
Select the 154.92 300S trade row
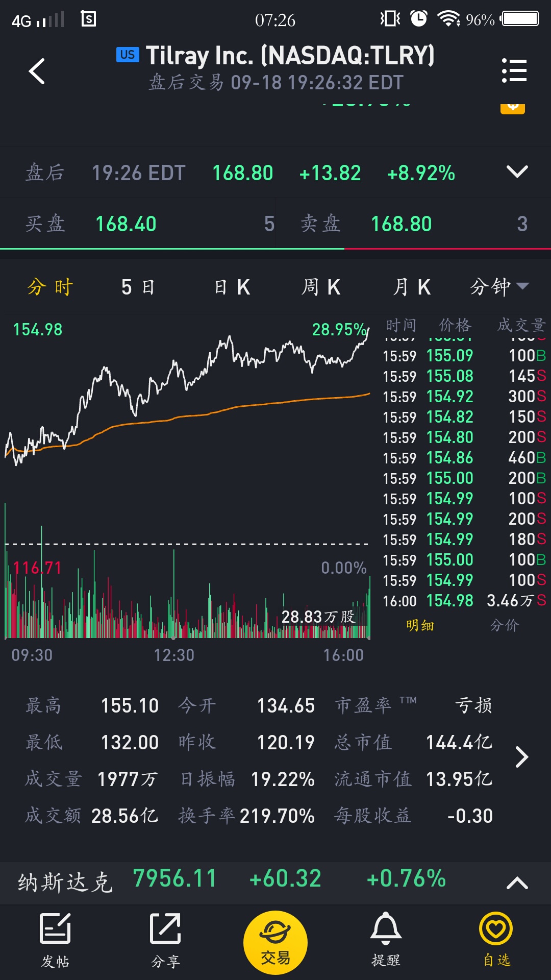coord(464,397)
